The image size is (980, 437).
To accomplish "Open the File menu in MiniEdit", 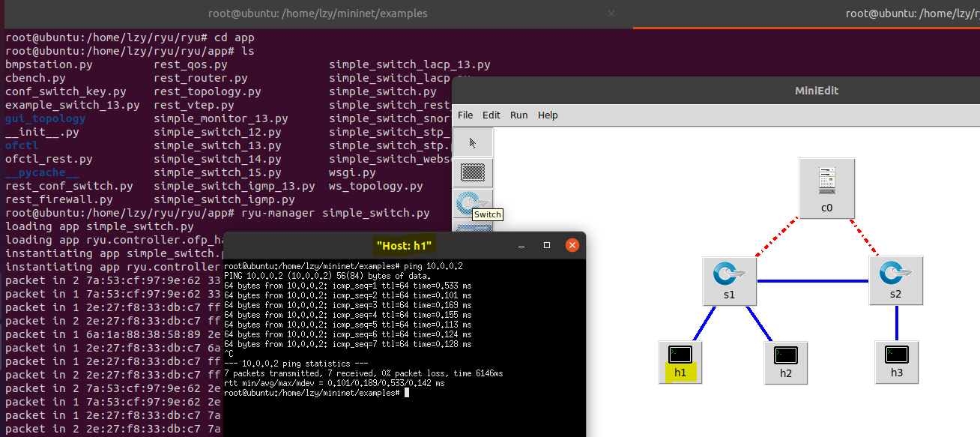I will pyautogui.click(x=465, y=115).
